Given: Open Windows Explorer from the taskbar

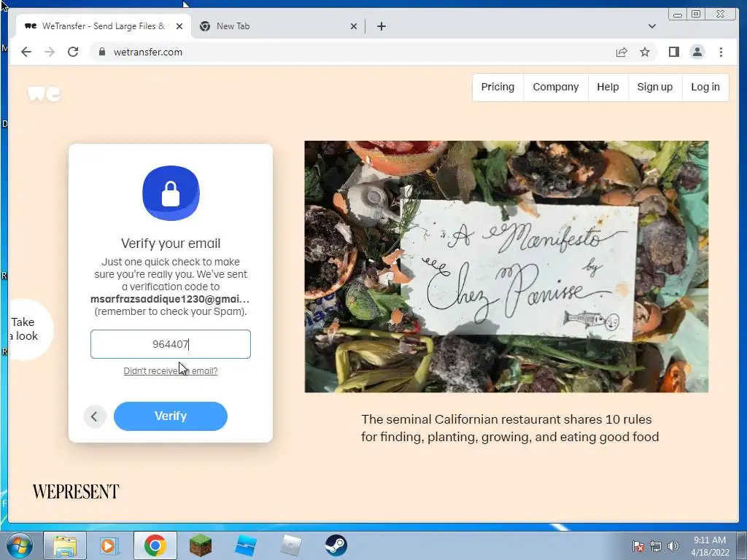Looking at the screenshot, I should (65, 545).
